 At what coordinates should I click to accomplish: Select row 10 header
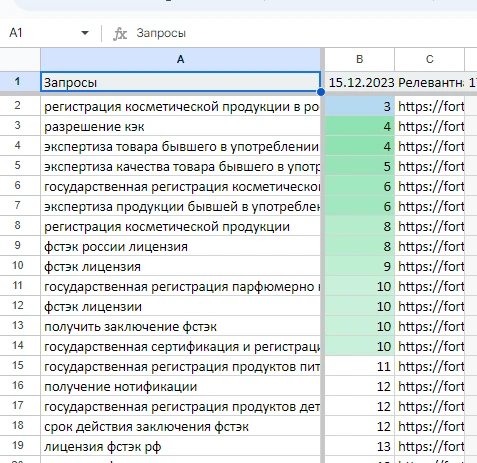(x=17, y=266)
